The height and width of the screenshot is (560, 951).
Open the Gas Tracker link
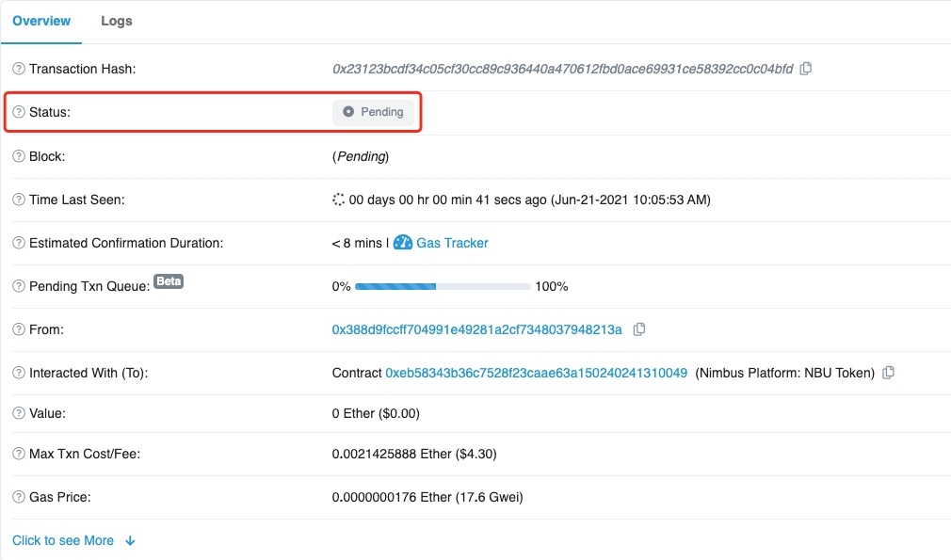(452, 243)
